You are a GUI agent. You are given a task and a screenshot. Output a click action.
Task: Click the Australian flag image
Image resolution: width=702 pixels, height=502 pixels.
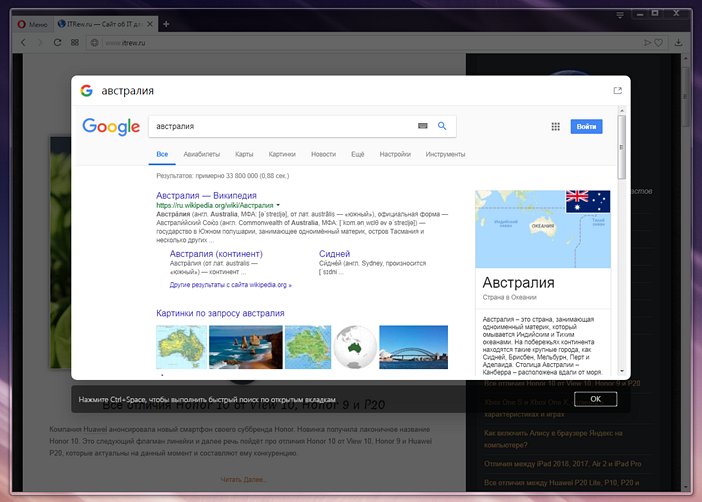coord(588,202)
